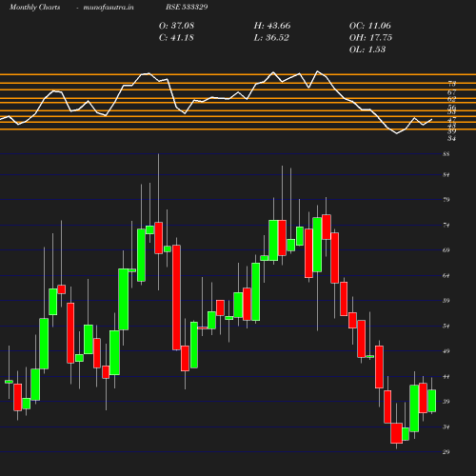Click the price axis label 84
Screen dimensions: 476x476
tap(446, 175)
